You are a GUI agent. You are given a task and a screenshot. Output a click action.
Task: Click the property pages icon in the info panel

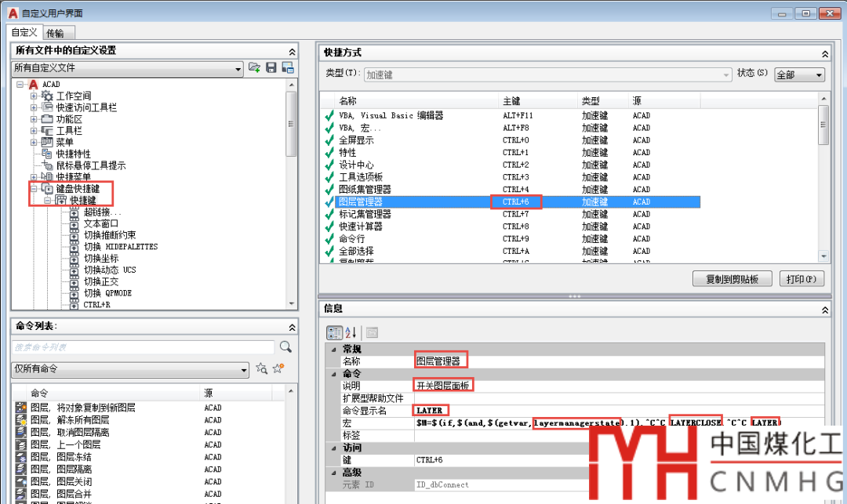372,332
